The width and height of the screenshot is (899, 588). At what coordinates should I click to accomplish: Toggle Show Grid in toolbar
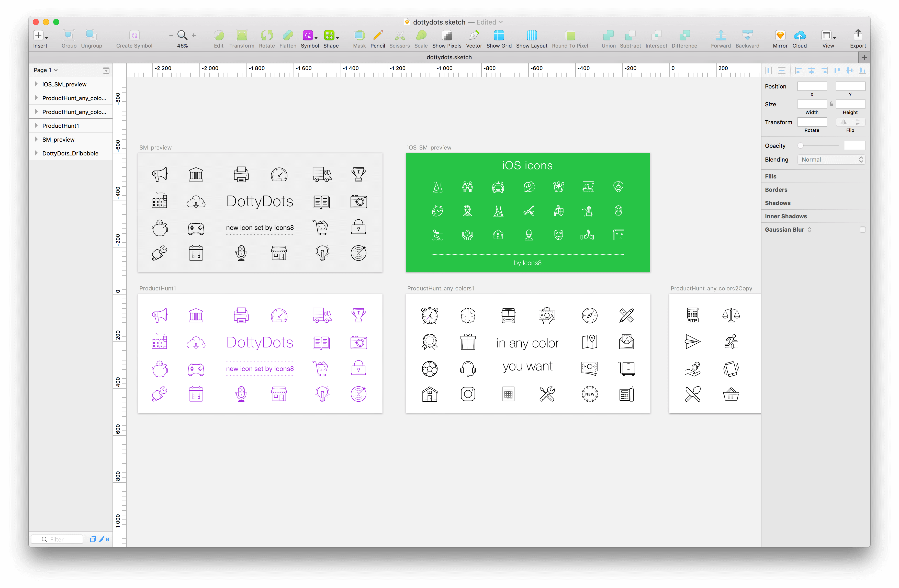tap(499, 36)
